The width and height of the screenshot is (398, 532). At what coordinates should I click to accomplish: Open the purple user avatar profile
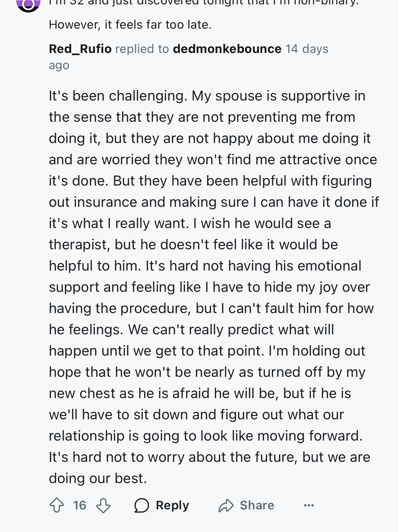coord(28,4)
